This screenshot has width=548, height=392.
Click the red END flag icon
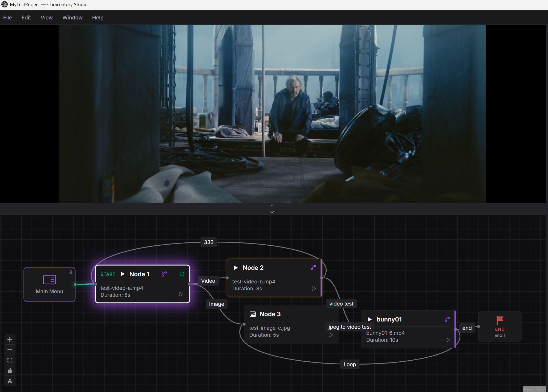click(x=500, y=320)
